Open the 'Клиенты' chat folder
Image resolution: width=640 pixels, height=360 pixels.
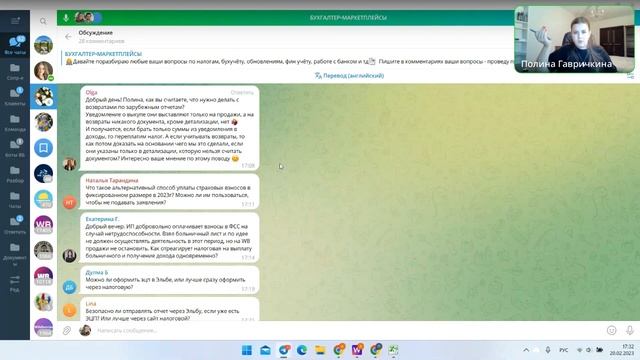[15, 97]
